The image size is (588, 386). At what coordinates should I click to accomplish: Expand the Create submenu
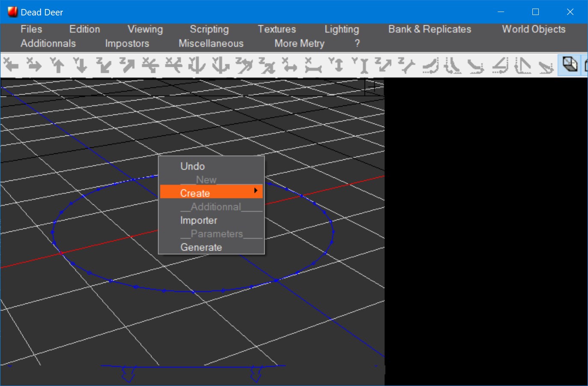coord(211,192)
